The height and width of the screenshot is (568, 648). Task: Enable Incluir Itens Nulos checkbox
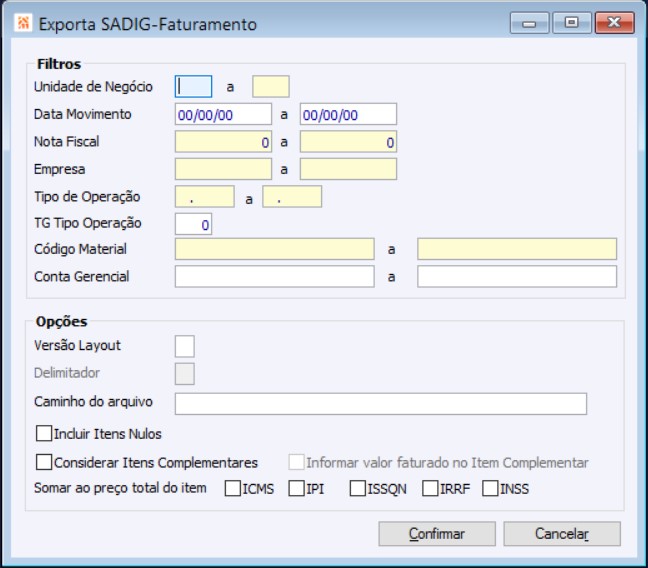(44, 434)
